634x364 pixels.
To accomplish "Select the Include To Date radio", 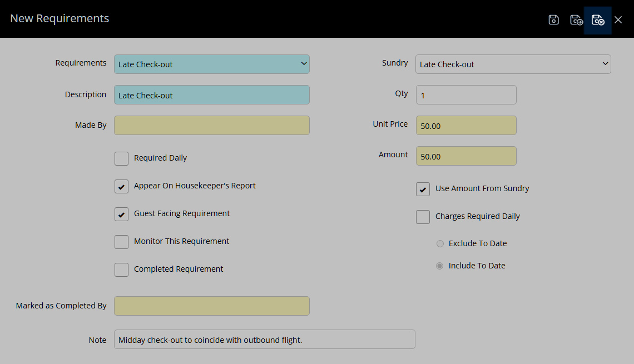I will (x=440, y=266).
